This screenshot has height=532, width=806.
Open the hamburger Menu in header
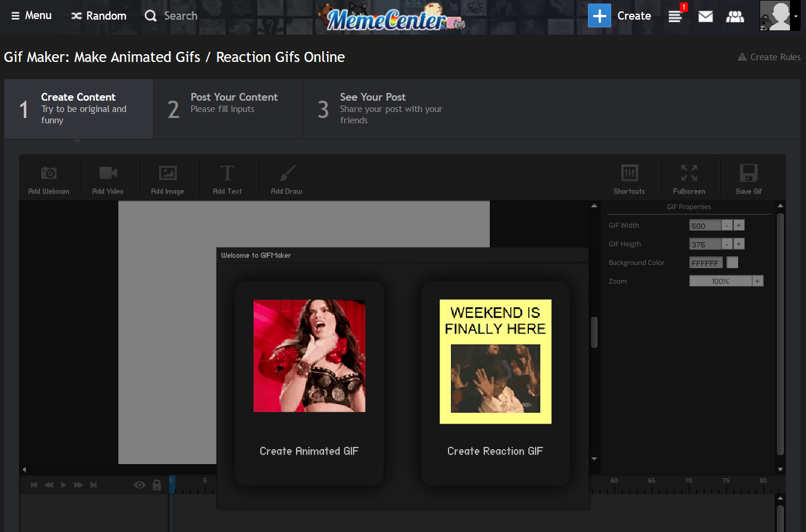pos(32,15)
